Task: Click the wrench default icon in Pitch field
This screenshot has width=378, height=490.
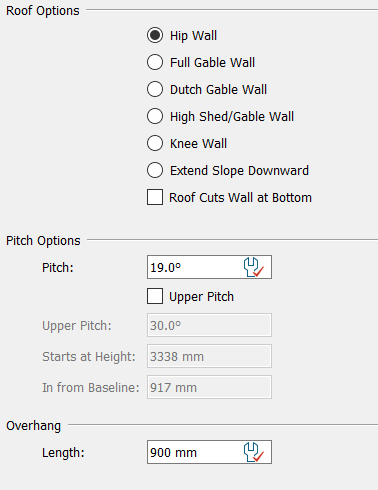Action: tap(254, 267)
